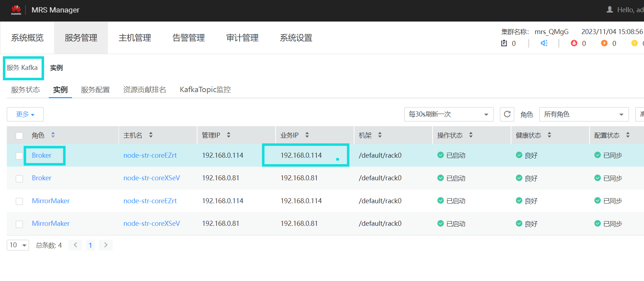Change page size dropdown showing 10
The width and height of the screenshot is (644, 281).
point(18,245)
